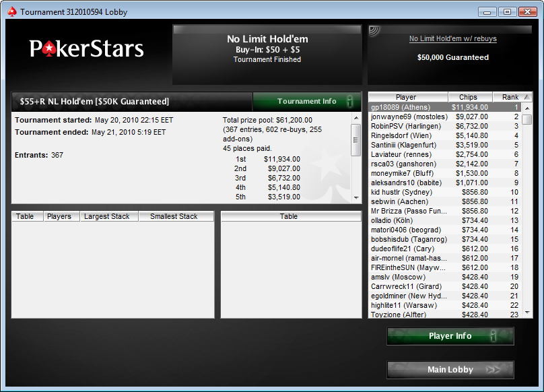This screenshot has height=392, width=544.
Task: Open Tournament Info
Action: tap(307, 102)
